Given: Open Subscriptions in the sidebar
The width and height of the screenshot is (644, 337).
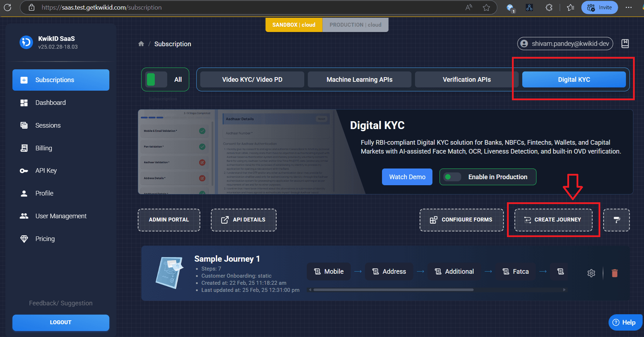Looking at the screenshot, I should (x=61, y=80).
